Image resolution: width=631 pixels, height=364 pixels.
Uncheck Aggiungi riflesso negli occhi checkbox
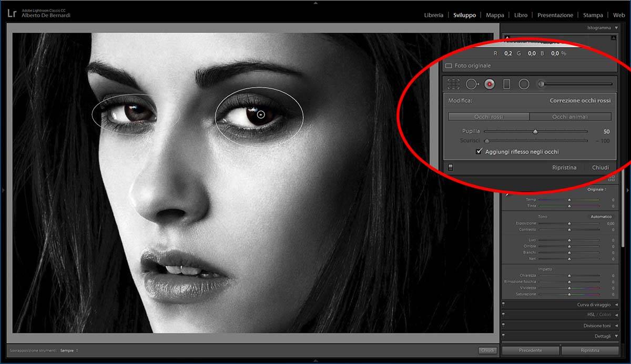coord(479,152)
